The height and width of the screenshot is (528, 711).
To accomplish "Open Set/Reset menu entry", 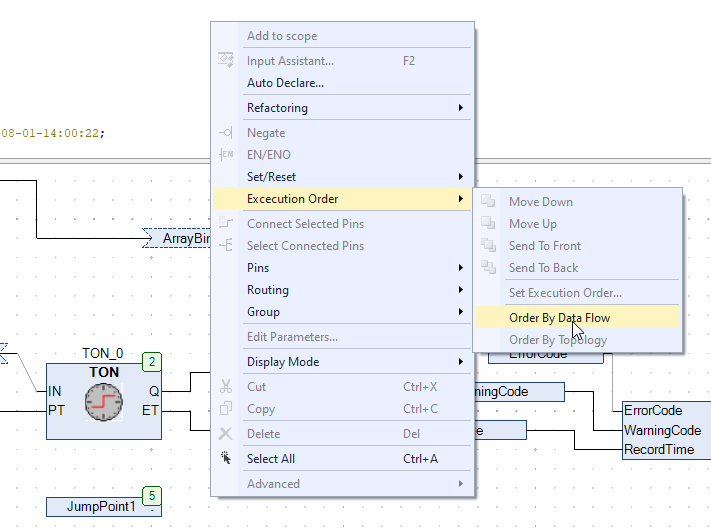I will 342,176.
